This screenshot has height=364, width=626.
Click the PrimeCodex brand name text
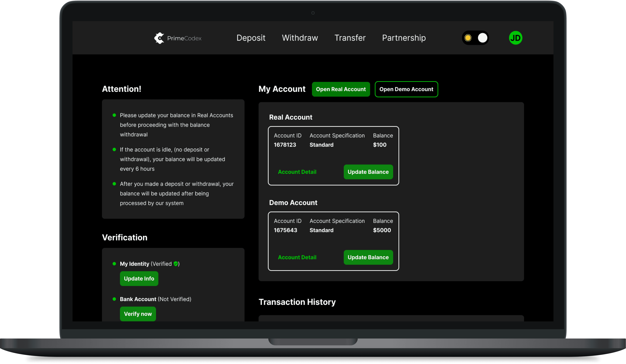[184, 38]
